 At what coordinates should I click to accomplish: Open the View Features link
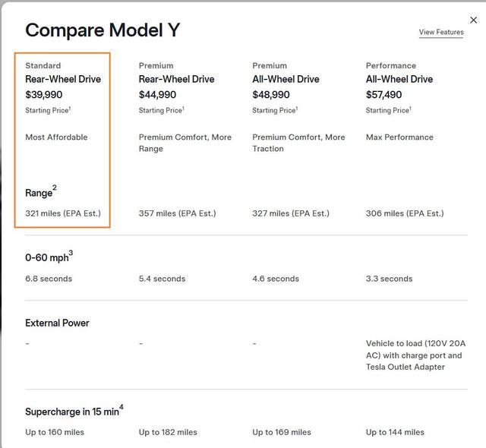(440, 33)
